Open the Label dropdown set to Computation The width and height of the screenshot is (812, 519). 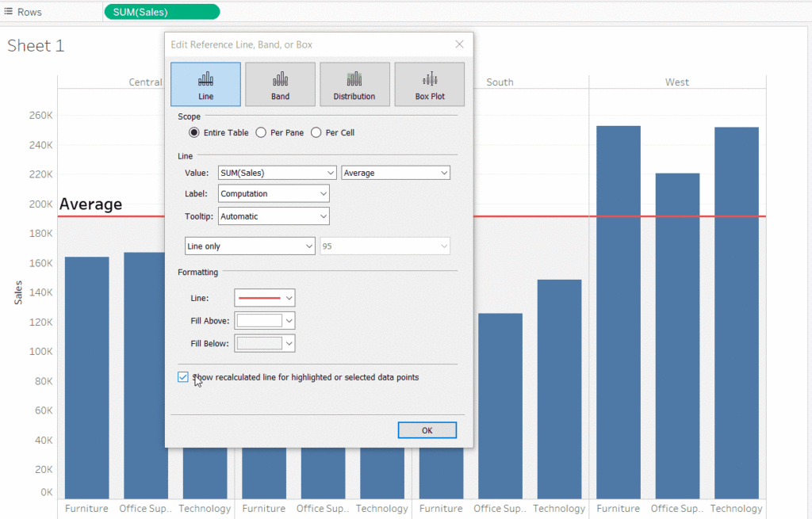(273, 193)
